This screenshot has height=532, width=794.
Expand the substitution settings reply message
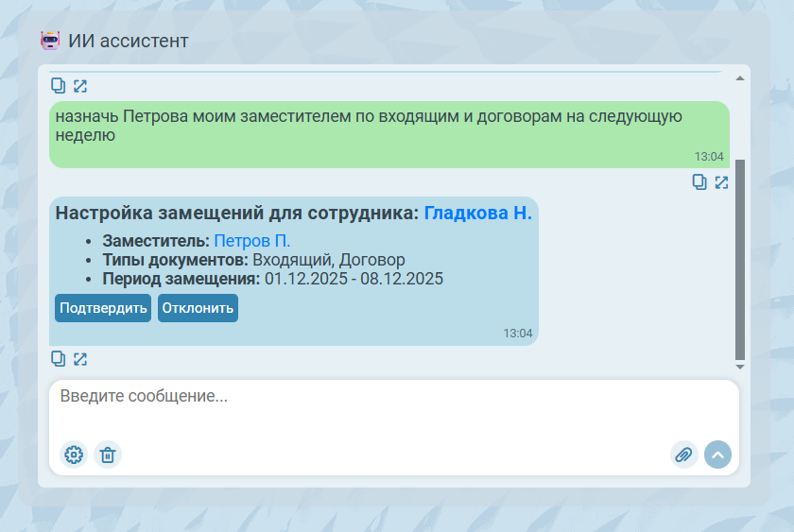click(80, 358)
